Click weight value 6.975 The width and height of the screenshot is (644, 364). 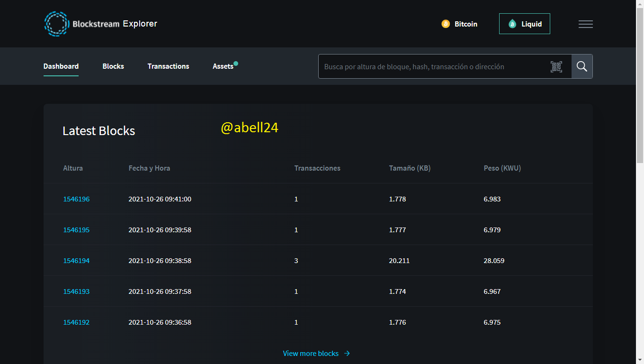pos(492,322)
